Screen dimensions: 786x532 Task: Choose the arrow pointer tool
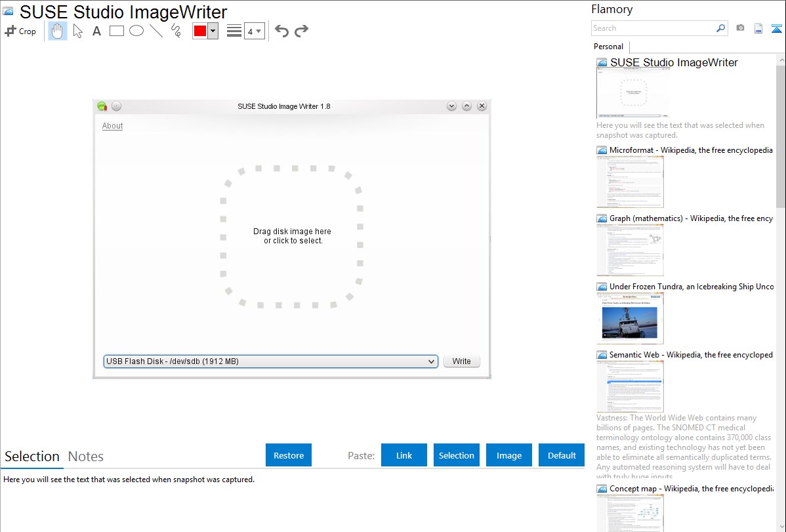[77, 31]
